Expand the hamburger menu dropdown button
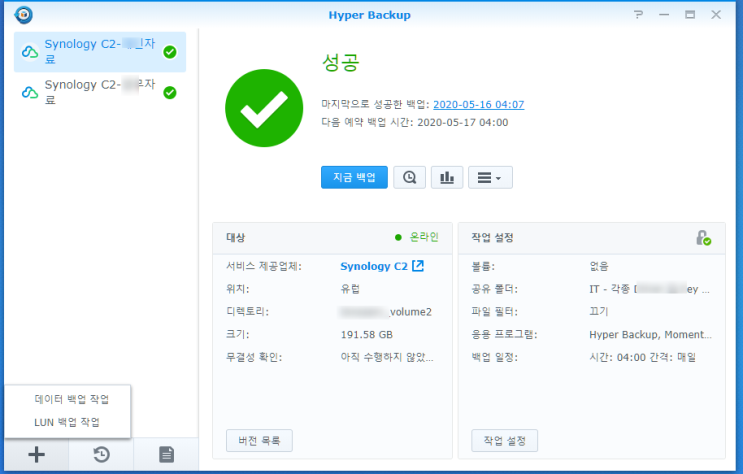Viewport: 743px width, 474px height. [490, 177]
